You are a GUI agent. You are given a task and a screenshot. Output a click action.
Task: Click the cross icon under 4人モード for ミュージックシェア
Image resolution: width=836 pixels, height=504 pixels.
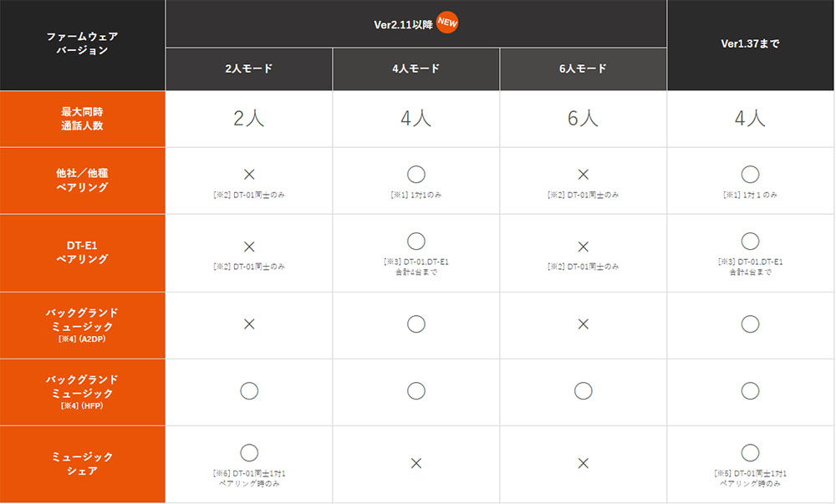click(415, 463)
